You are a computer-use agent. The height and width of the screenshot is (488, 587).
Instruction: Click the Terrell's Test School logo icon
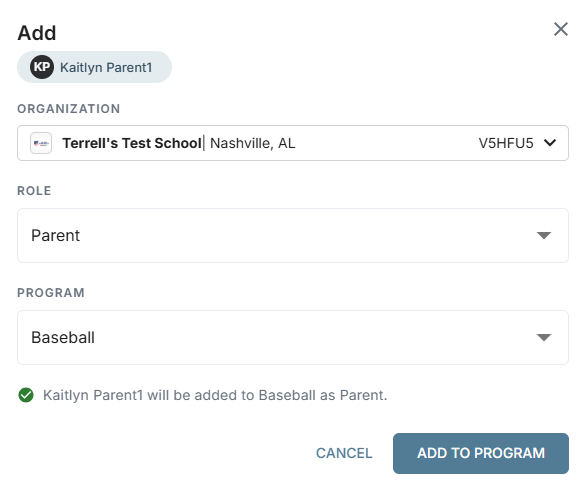pyautogui.click(x=41, y=143)
